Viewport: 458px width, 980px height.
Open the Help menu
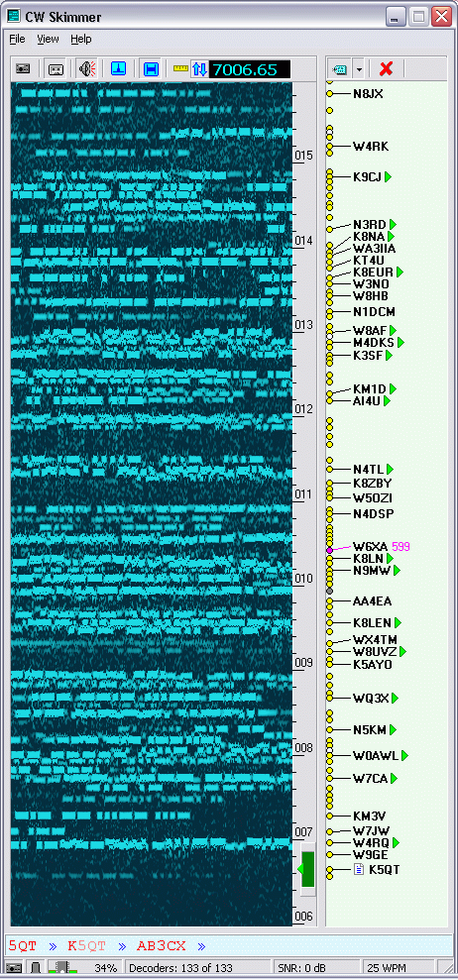point(80,39)
